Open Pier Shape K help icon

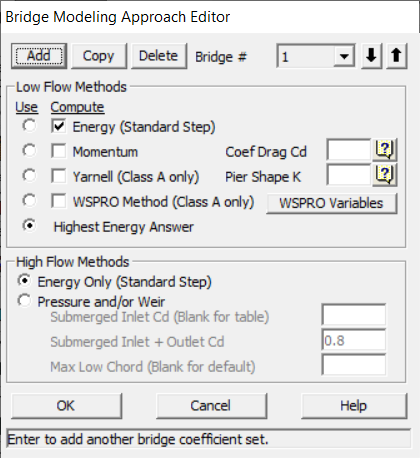click(x=385, y=175)
